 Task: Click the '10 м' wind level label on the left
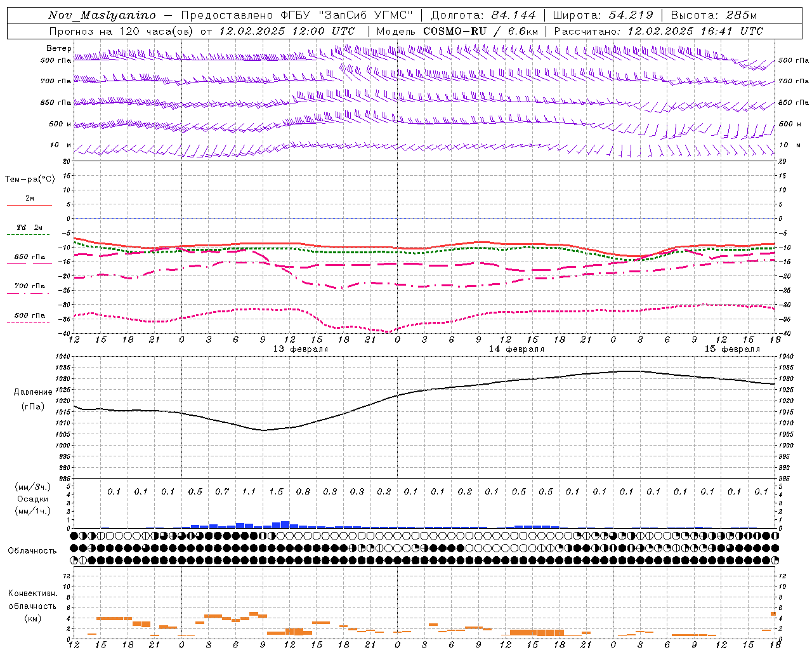(61, 145)
